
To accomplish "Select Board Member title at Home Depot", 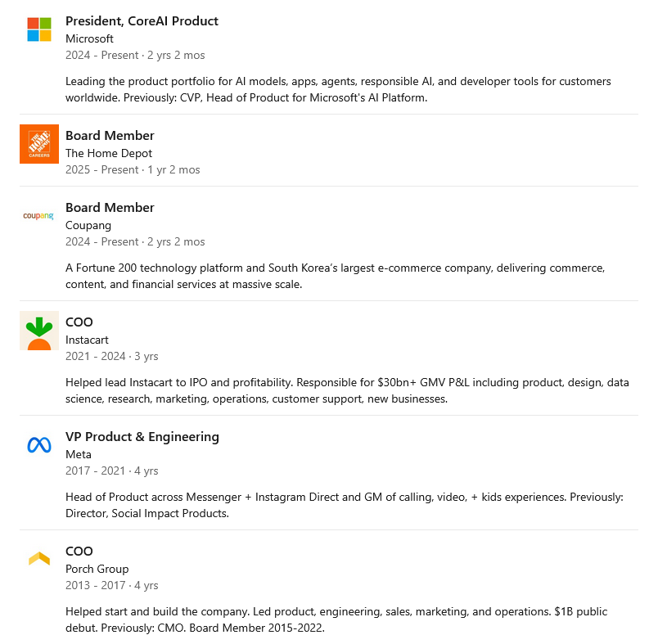I will (x=110, y=136).
